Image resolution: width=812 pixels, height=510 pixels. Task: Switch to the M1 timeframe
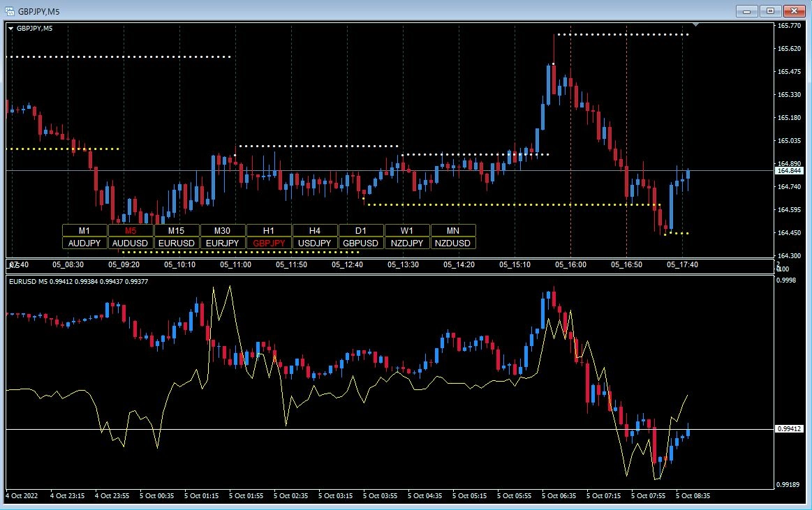pyautogui.click(x=84, y=230)
